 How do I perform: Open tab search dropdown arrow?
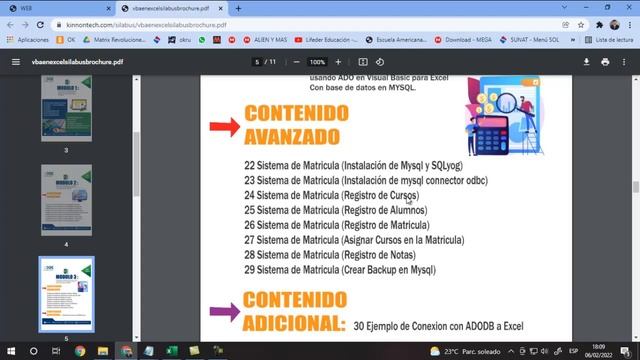click(x=564, y=7)
